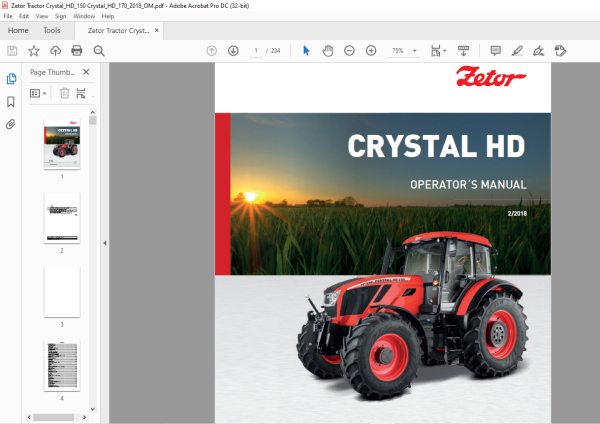Zoom in with plus icon

371,51
